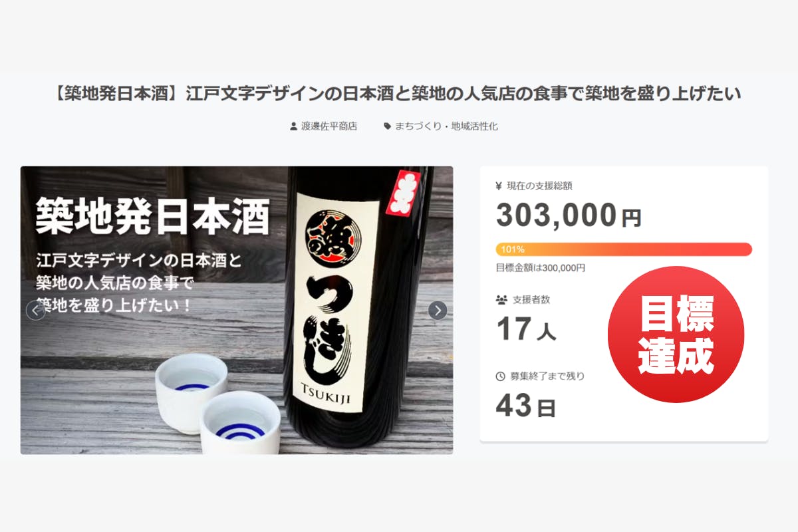Screen dimensions: 798x532
Task: Click the tag icon beside まちづくり
Action: [x=388, y=126]
